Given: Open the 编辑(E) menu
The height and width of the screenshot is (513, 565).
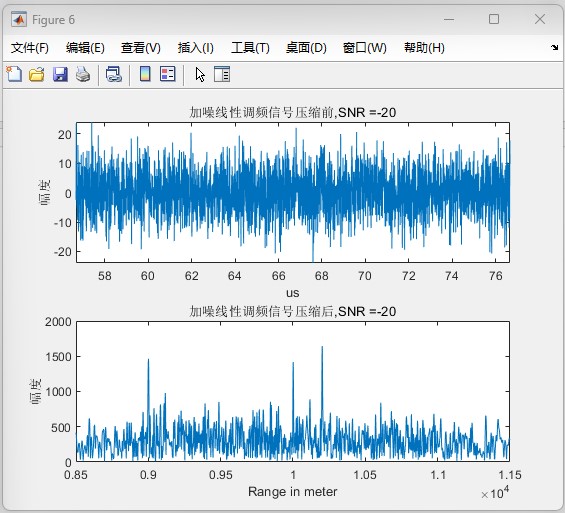Looking at the screenshot, I should point(85,48).
